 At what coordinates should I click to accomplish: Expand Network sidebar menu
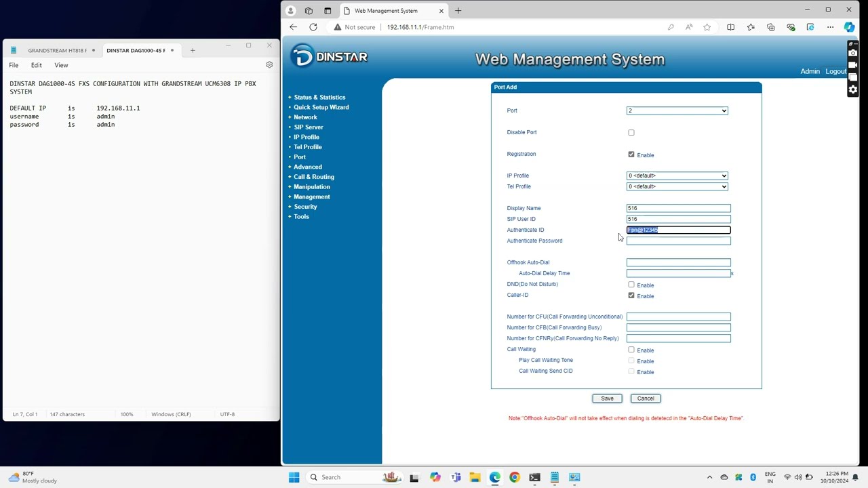click(305, 117)
